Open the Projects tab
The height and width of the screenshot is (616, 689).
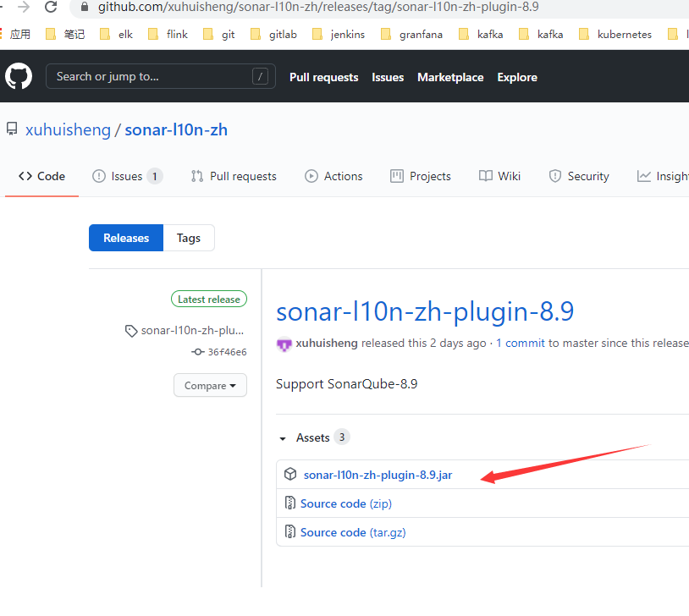pyautogui.click(x=421, y=176)
